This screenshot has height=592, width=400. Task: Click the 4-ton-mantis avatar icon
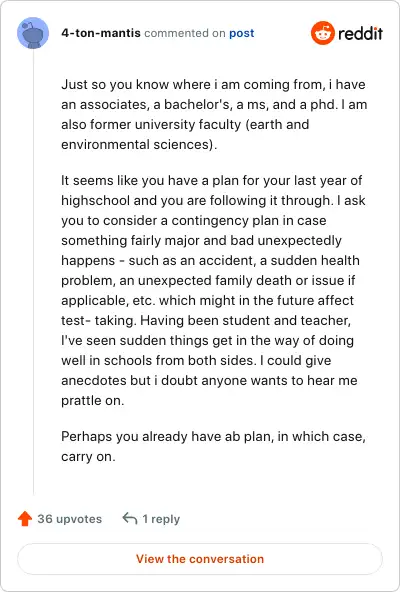[33, 33]
